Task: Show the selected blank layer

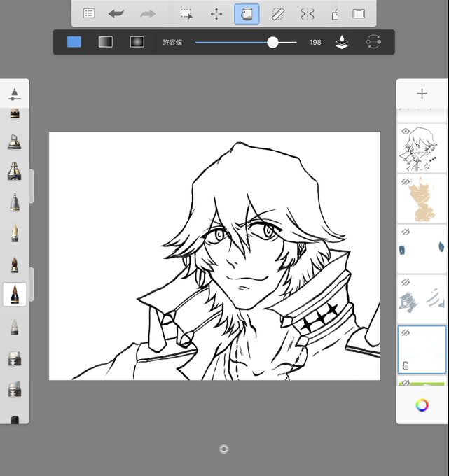Action: coord(406,332)
